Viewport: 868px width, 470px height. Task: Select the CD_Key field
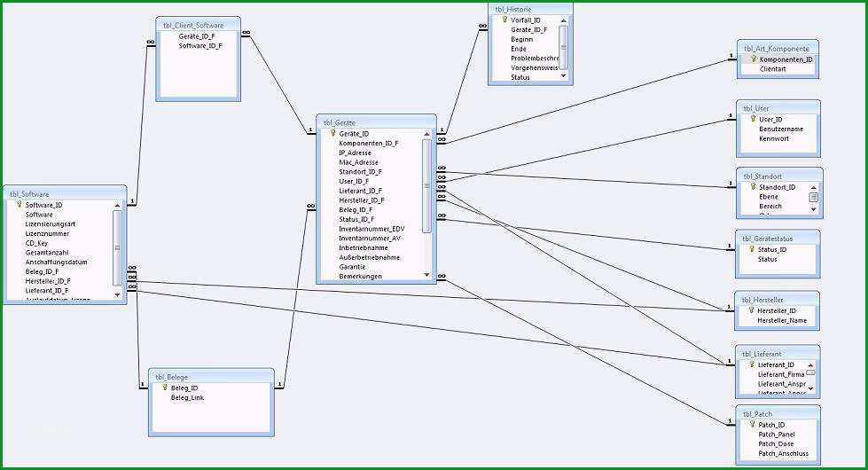coord(36,243)
